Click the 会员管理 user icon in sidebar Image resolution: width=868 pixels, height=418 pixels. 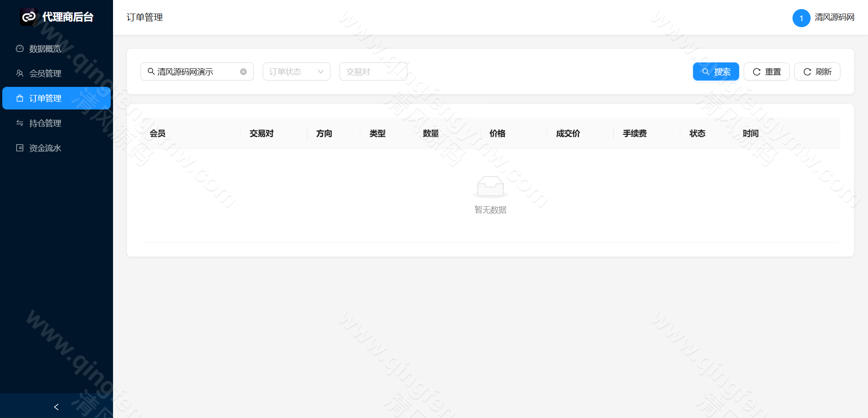pos(19,73)
